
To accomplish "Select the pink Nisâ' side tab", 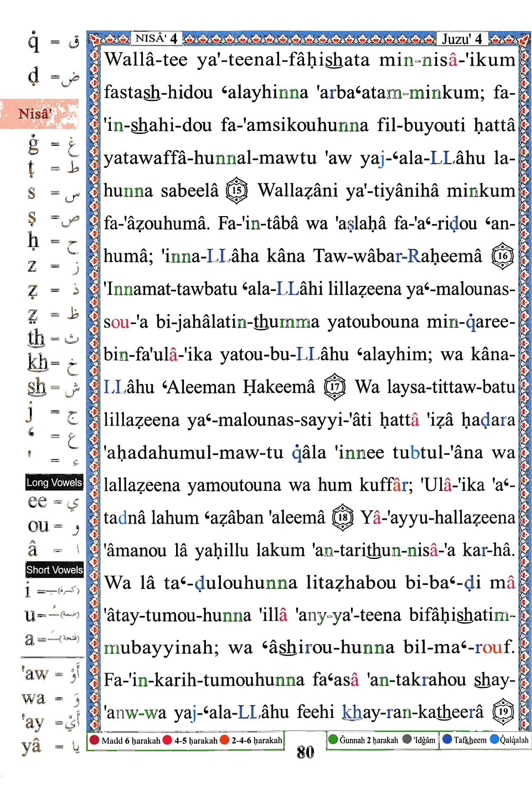I will click(39, 114).
